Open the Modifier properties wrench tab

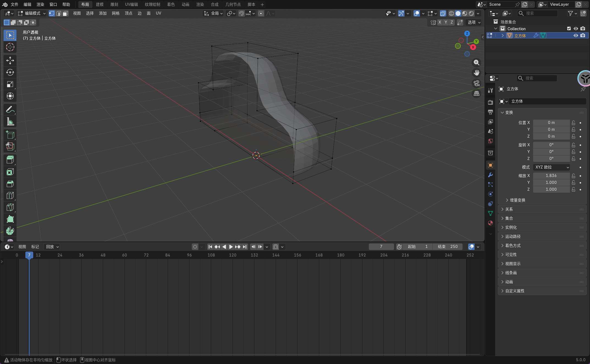(x=490, y=175)
